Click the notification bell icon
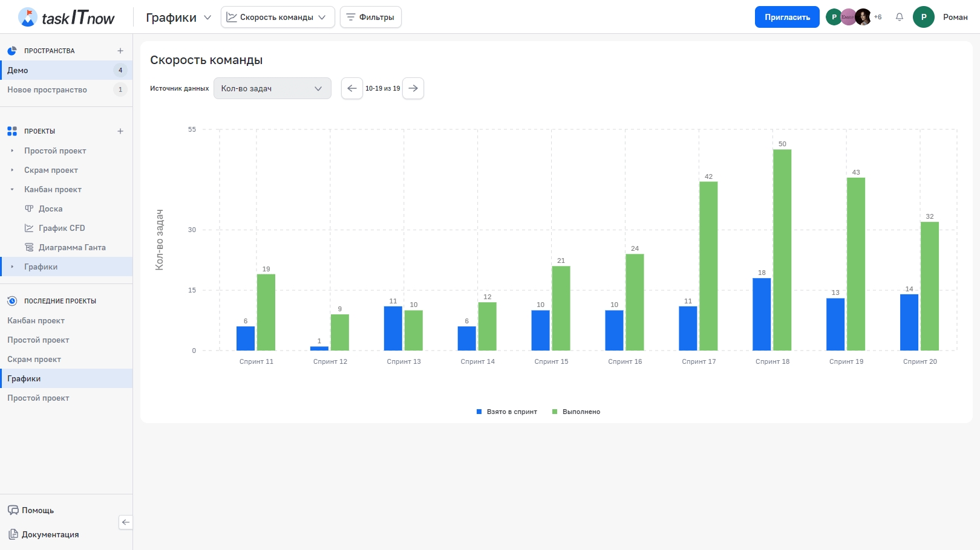Screen dimensions: 980x550 tap(900, 17)
